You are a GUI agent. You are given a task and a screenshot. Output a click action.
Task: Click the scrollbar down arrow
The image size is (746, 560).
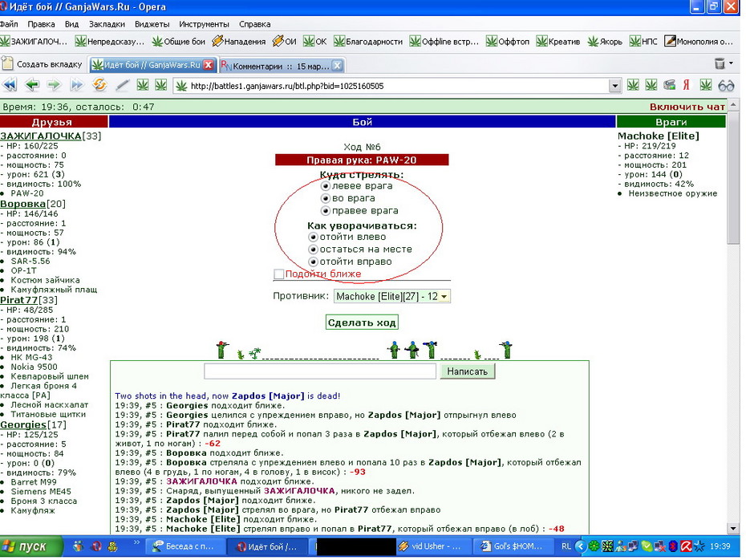[734, 528]
